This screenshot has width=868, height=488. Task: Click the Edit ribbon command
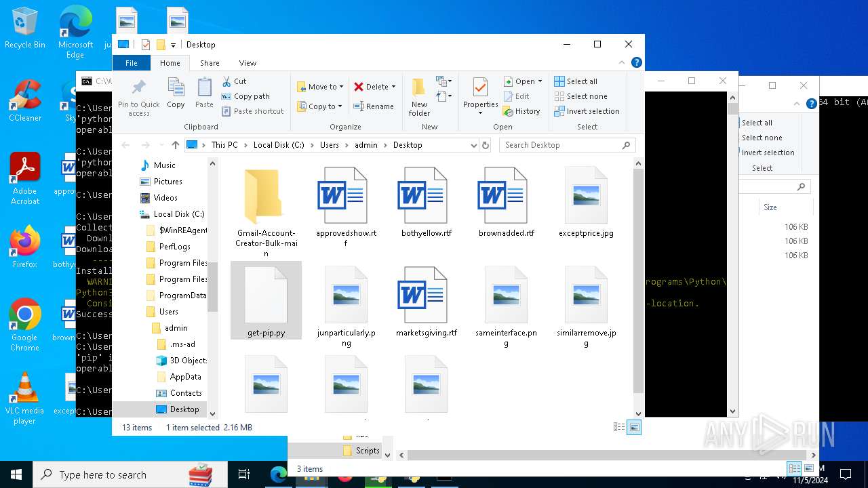tap(516, 96)
